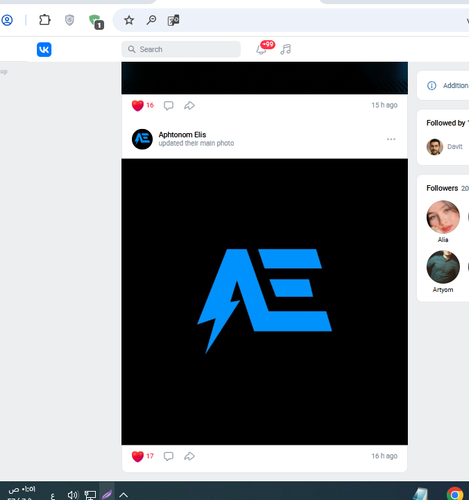The image size is (469, 500).
Task: Comment on the post from 16 h ago
Action: click(x=169, y=456)
